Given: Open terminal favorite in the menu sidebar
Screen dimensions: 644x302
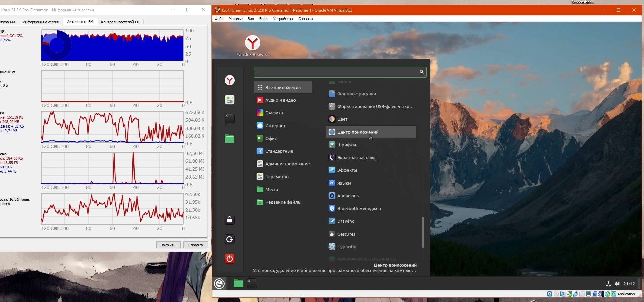Looking at the screenshot, I should 230,119.
